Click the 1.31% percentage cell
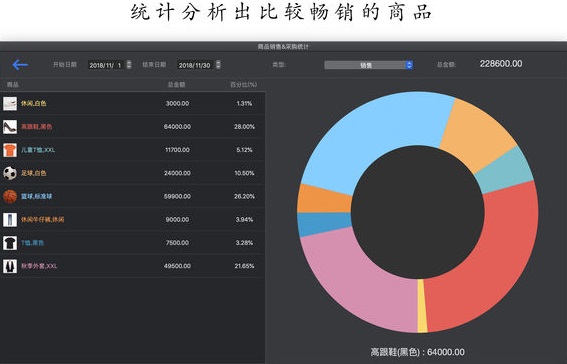 click(x=244, y=103)
